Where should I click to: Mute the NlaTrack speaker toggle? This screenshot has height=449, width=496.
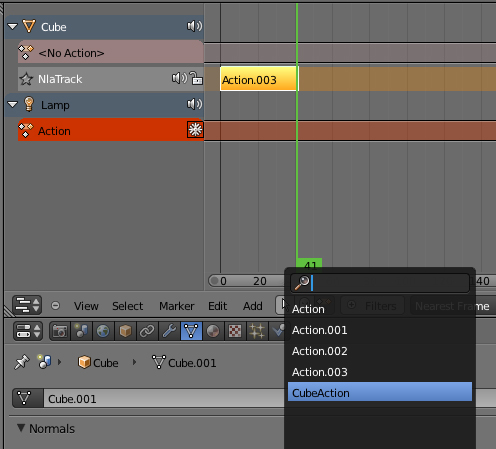click(179, 78)
